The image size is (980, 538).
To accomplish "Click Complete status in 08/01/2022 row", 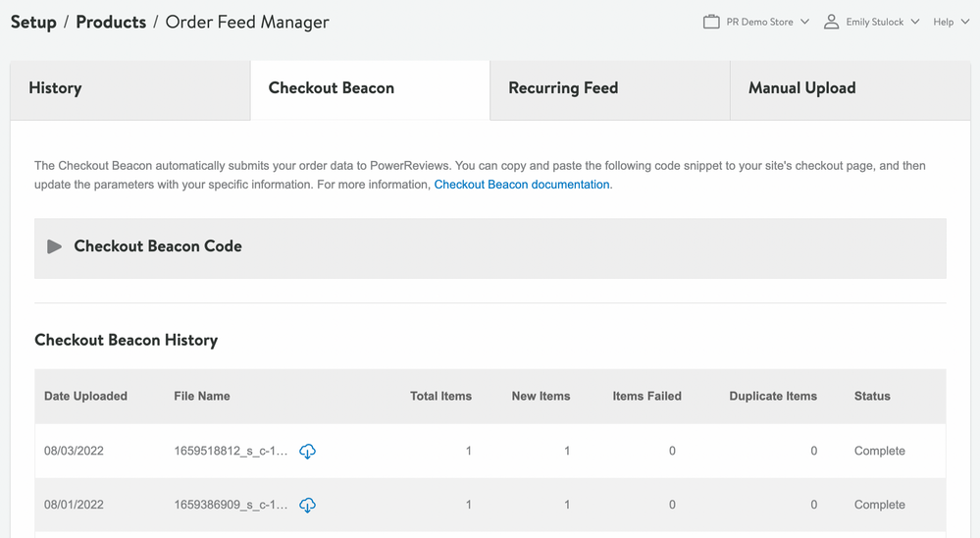I will pos(879,505).
